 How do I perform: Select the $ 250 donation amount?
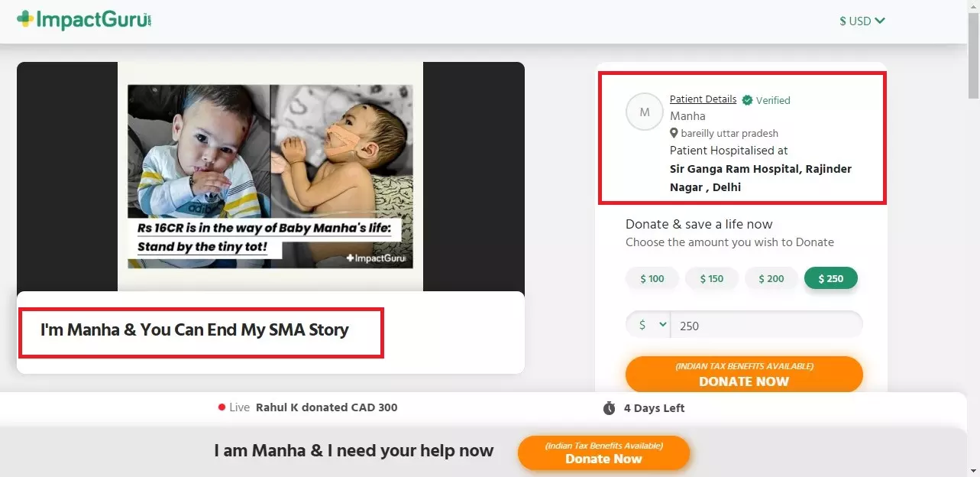(830, 279)
